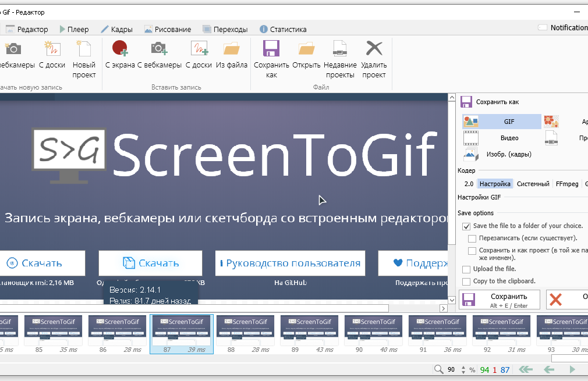Image resolution: width=588 pixels, height=381 pixels.
Task: Choose Системный encoder
Action: pyautogui.click(x=533, y=184)
